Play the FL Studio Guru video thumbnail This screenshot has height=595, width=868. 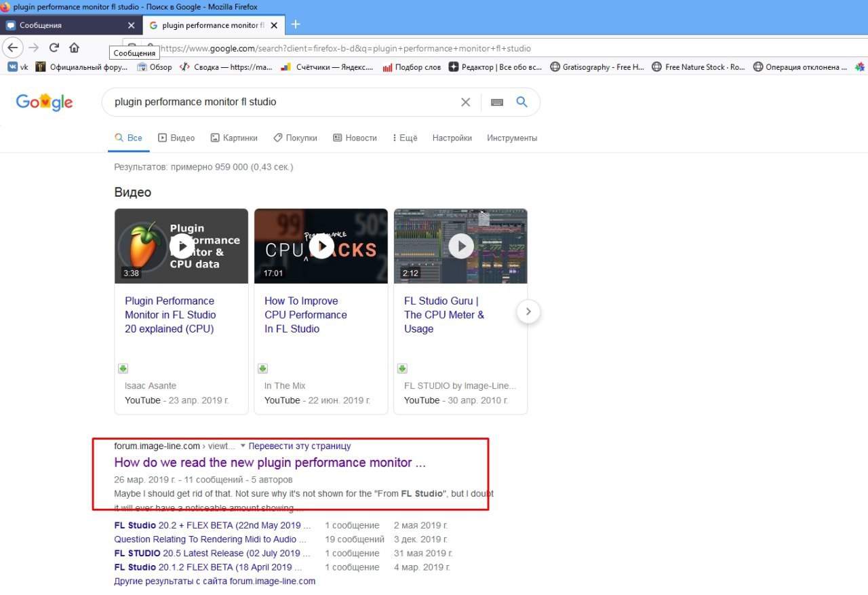(x=460, y=246)
